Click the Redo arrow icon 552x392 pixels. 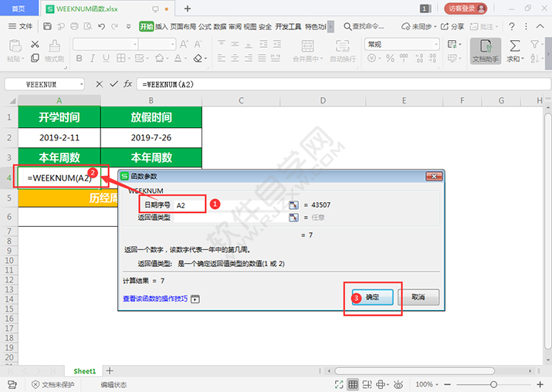(115, 26)
